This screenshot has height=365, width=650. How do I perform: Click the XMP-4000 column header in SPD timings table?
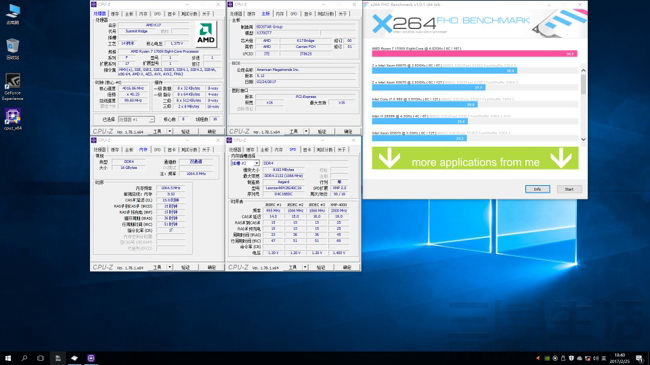click(339, 204)
